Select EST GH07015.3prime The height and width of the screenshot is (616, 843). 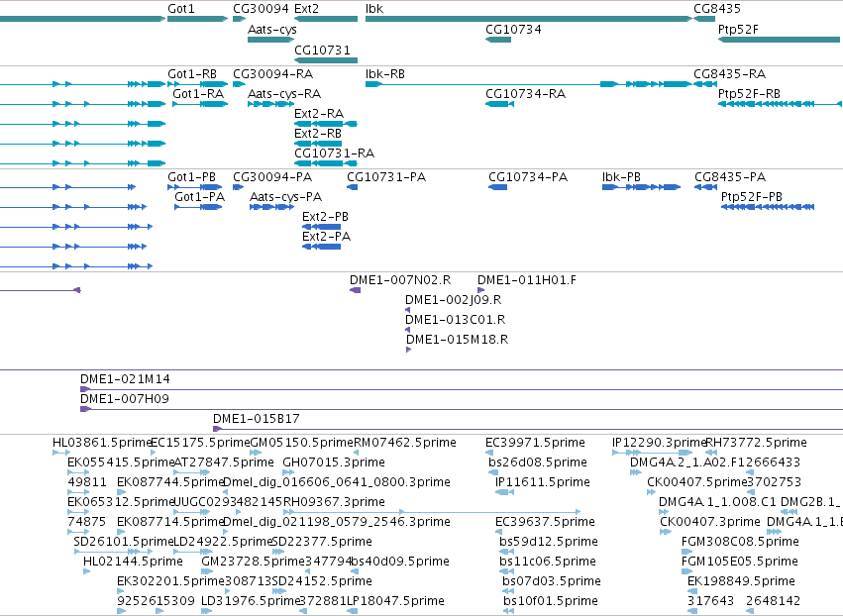pos(333,462)
